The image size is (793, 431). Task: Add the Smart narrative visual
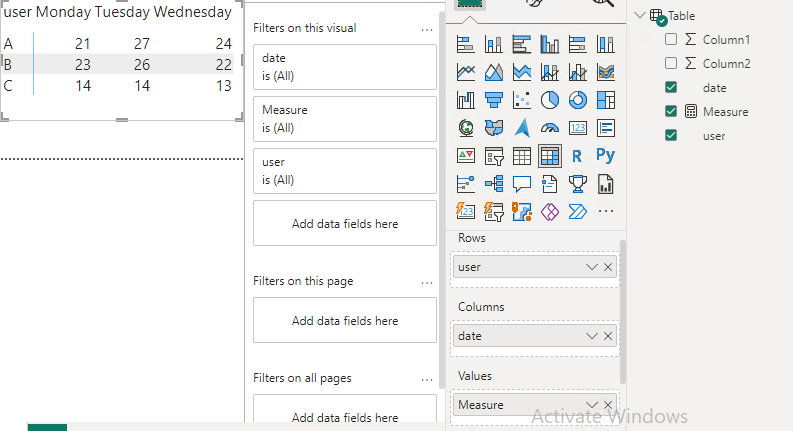point(550,184)
